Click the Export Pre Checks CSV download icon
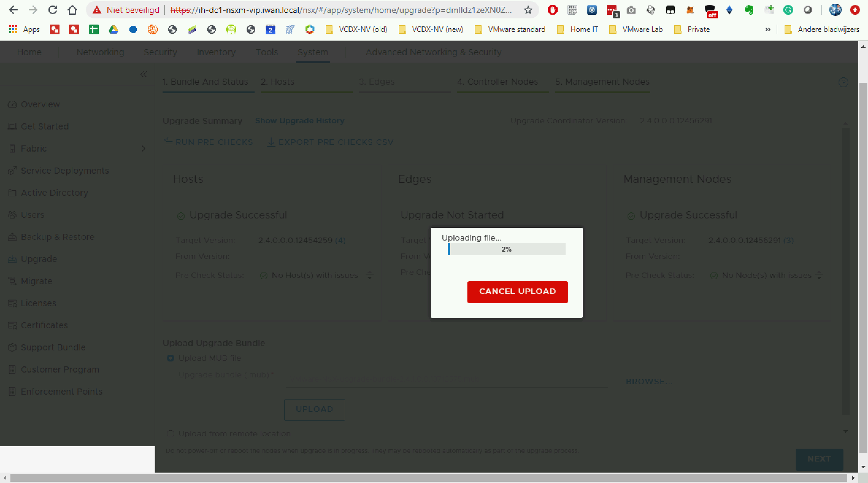This screenshot has width=868, height=483. click(x=271, y=142)
